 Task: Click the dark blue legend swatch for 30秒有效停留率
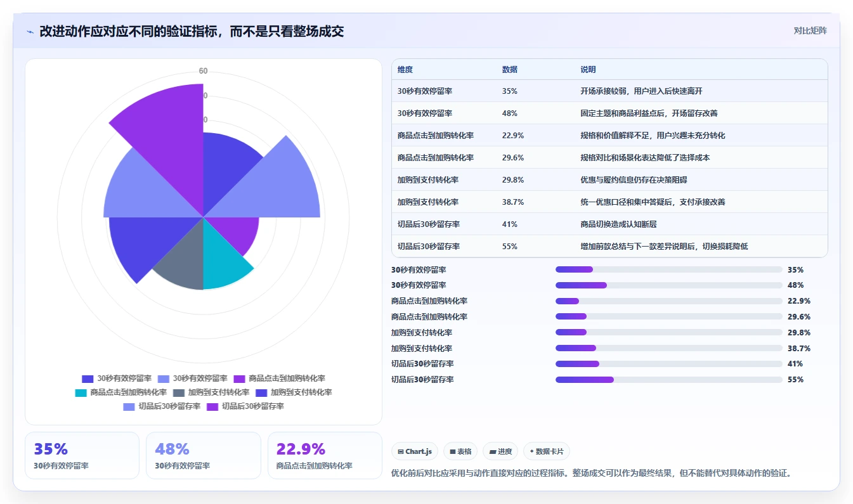(88, 378)
